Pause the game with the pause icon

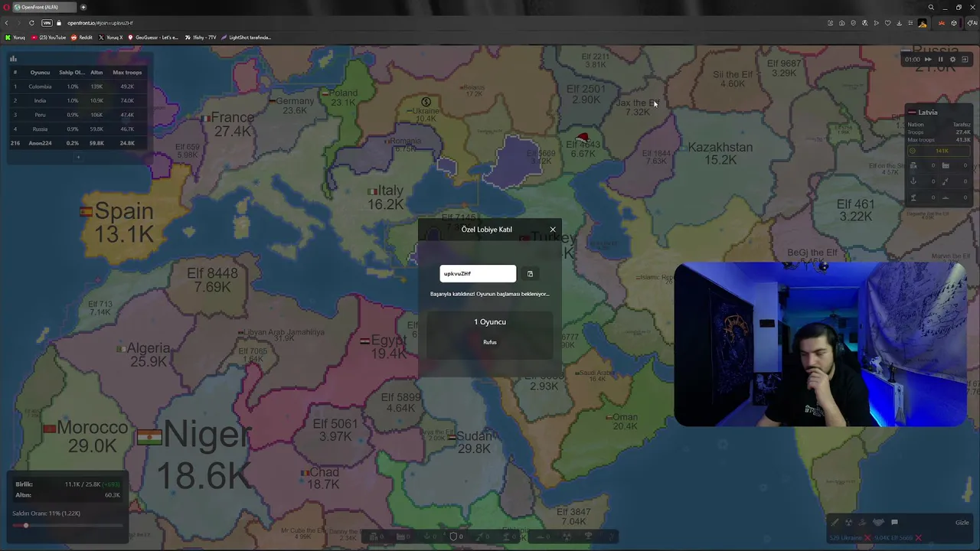point(940,60)
